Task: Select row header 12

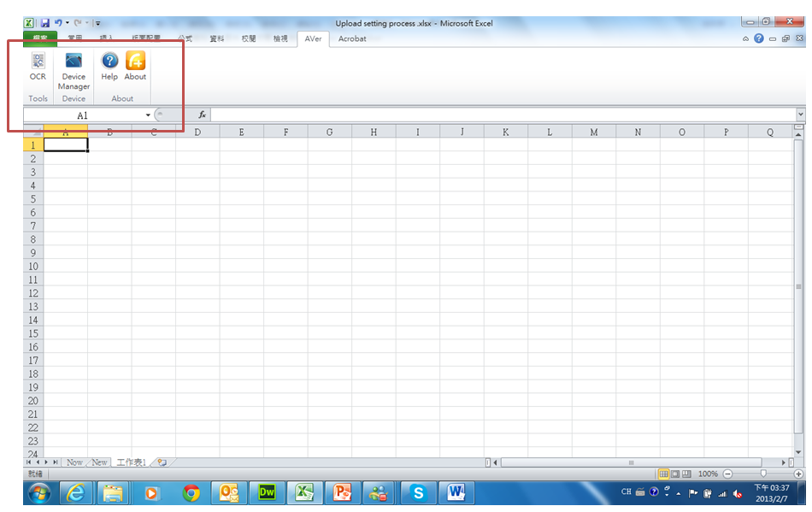Action: pyautogui.click(x=33, y=293)
